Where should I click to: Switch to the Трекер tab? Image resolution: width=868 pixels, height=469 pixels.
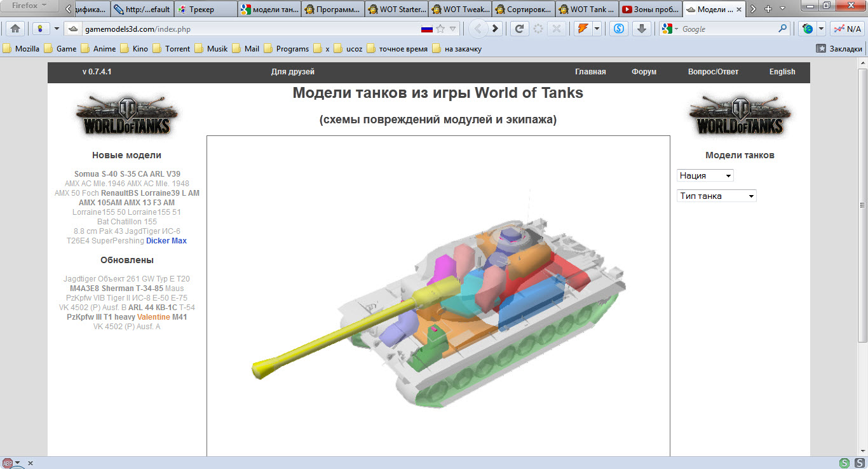pos(206,10)
